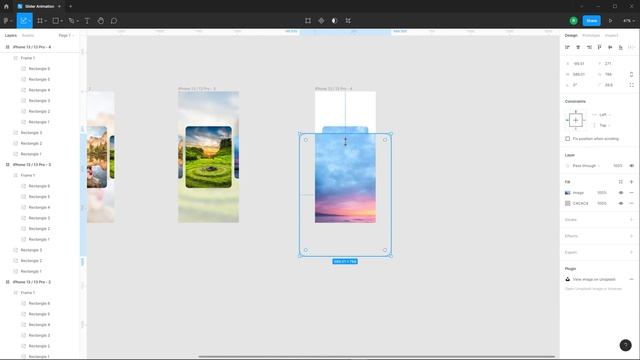This screenshot has width=640, height=360.
Task: Click the Image fill swatch
Action: [567, 193]
